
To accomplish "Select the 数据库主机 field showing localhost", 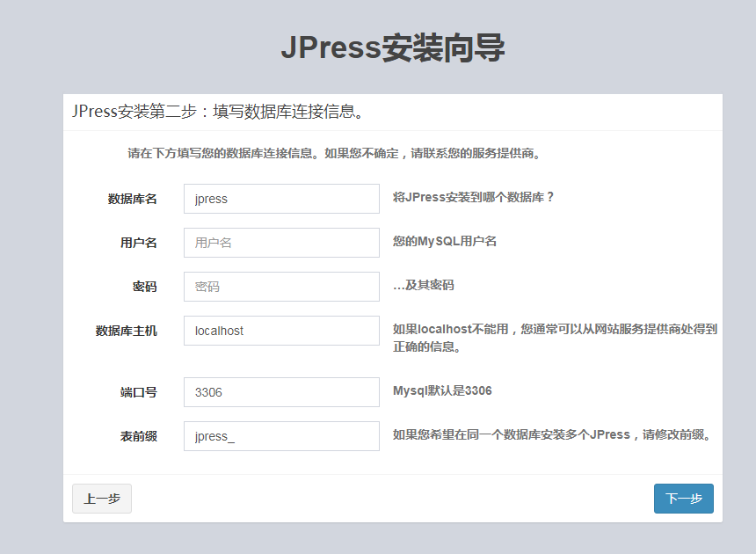I will tap(281, 331).
